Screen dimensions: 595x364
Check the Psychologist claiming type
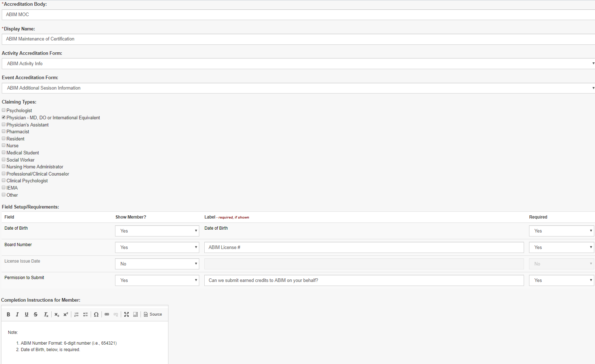4,110
